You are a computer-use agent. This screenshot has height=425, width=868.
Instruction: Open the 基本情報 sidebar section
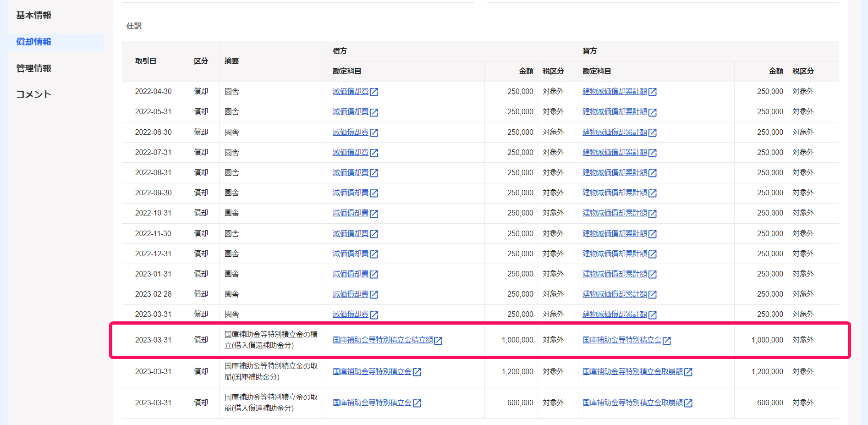coord(33,15)
